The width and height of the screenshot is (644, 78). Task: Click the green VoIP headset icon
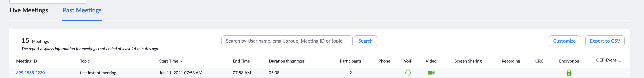click(x=408, y=73)
